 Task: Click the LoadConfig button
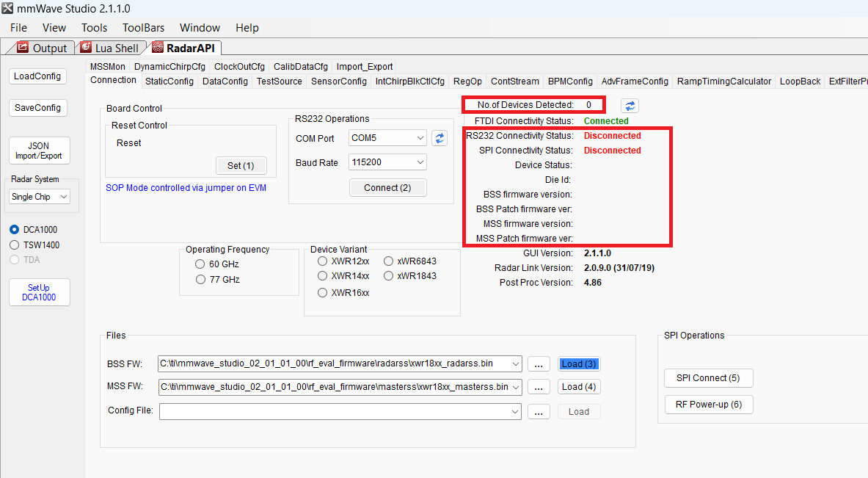point(37,76)
